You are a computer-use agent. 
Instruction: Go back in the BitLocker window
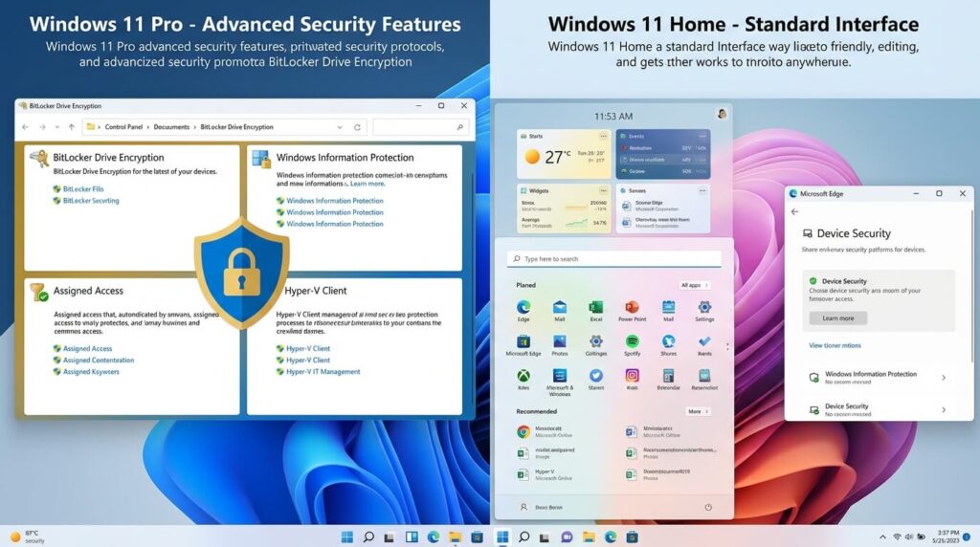(26, 127)
